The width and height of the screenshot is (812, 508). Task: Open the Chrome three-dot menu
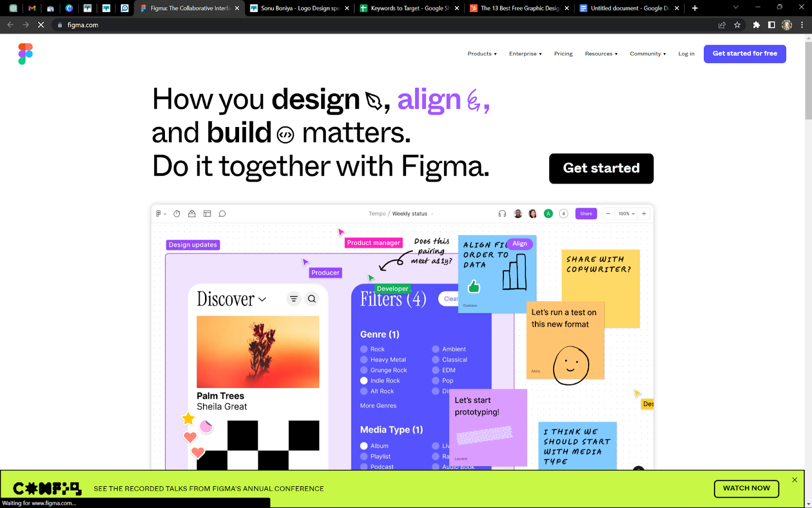click(x=802, y=25)
